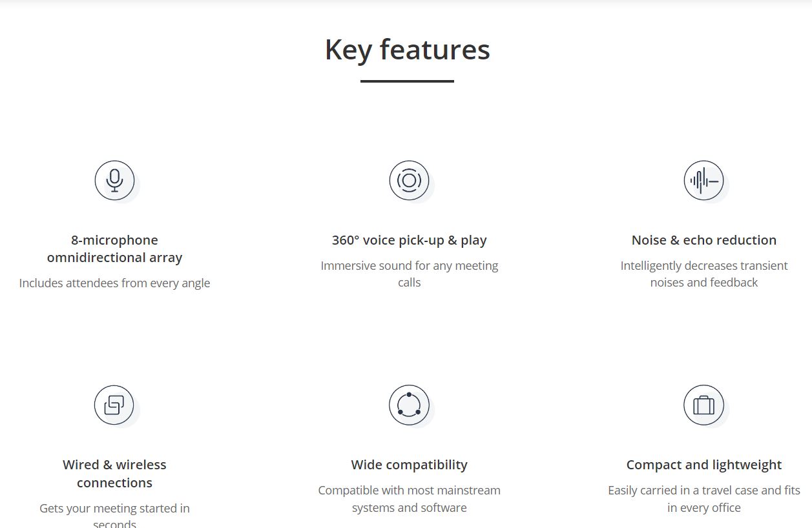Click the underline bar beneath Key features

408,81
